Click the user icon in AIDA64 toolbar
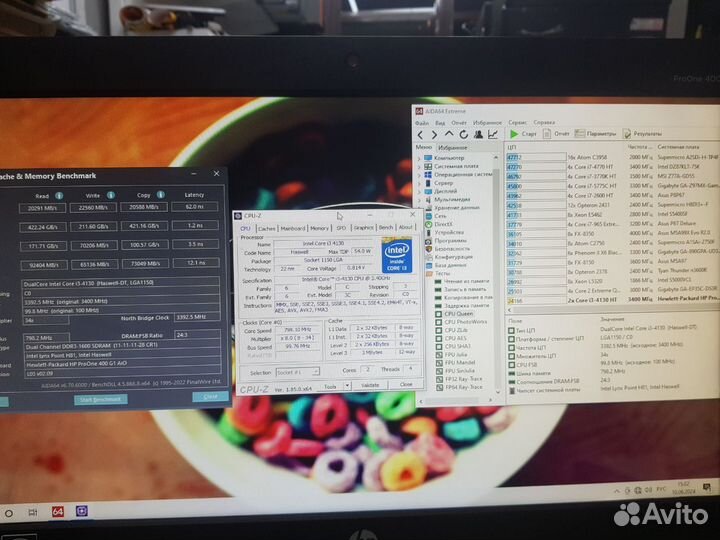Image resolution: width=720 pixels, height=540 pixels. pos(478,134)
